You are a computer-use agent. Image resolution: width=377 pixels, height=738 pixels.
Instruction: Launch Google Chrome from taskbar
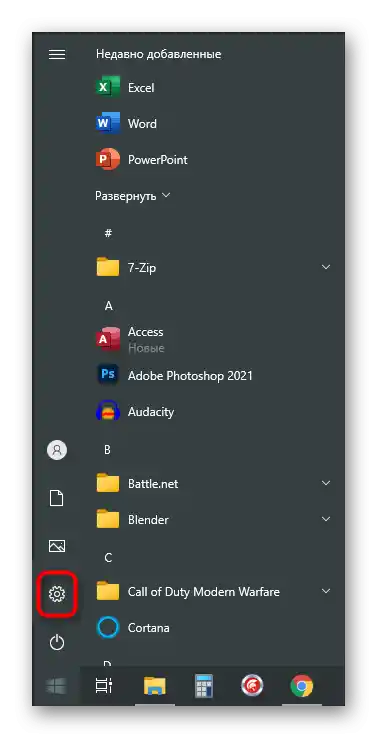pyautogui.click(x=302, y=686)
